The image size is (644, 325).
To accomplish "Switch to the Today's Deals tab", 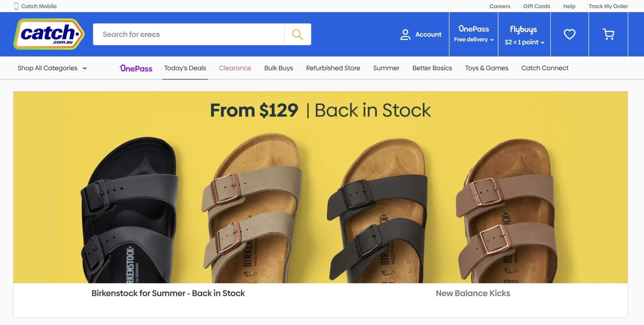I will tap(185, 68).
